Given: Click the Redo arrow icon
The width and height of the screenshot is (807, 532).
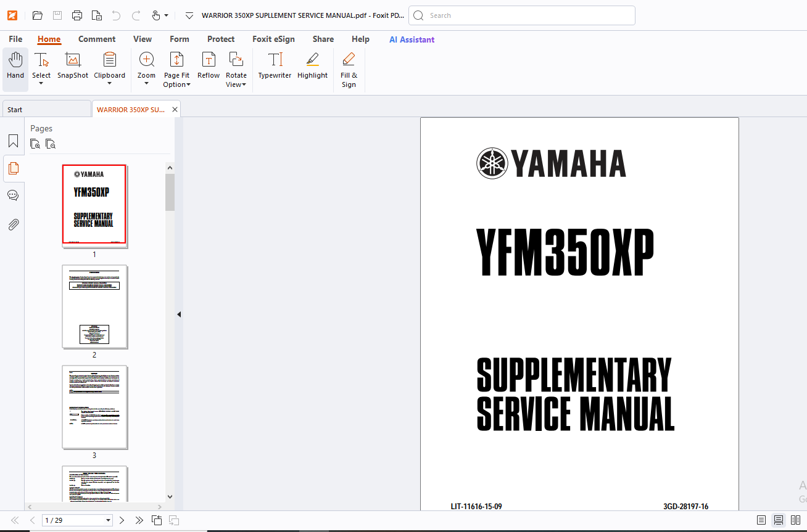Looking at the screenshot, I should pyautogui.click(x=136, y=15).
